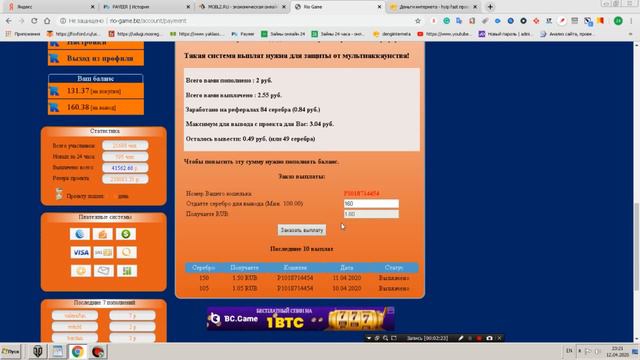
Task: Click the 11.04.2020 payout date cell
Action: coord(347,278)
